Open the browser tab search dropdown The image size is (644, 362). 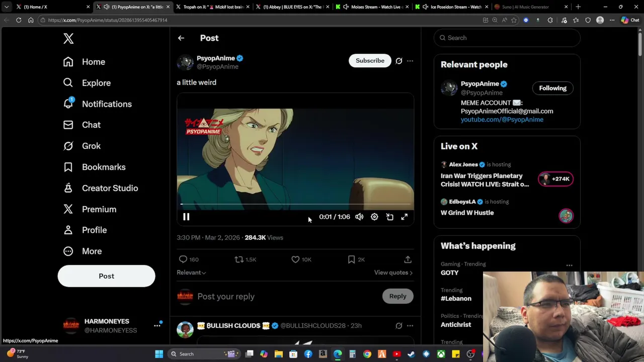coord(6,7)
